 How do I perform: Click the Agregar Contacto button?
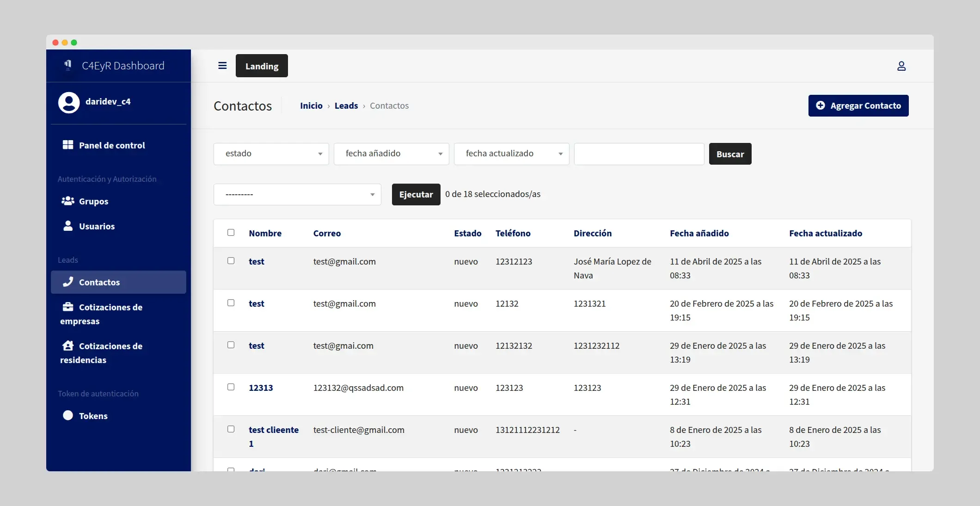(858, 105)
